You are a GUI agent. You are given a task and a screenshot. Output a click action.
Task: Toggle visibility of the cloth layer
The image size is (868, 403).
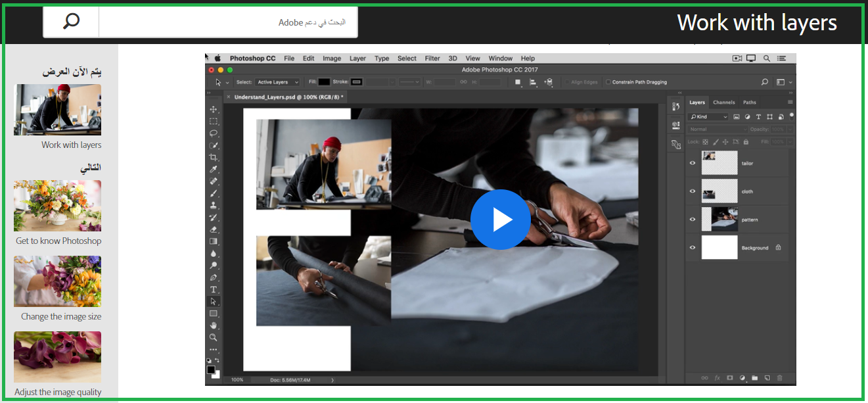[x=692, y=191]
